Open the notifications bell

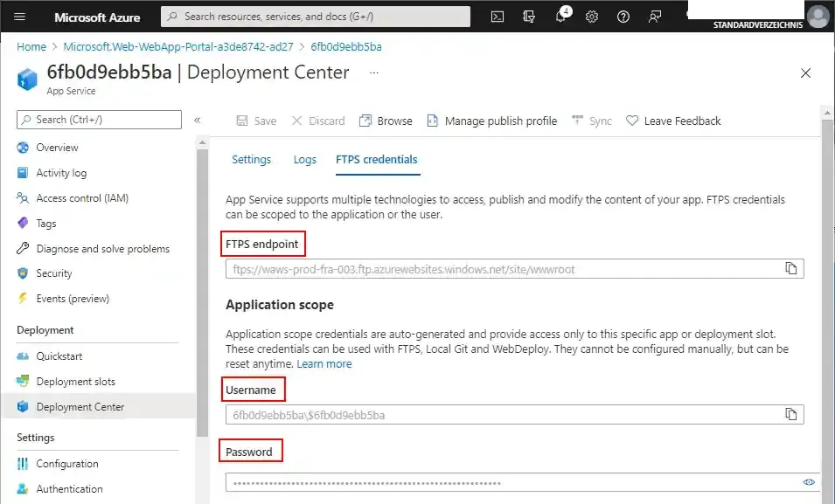[560, 16]
